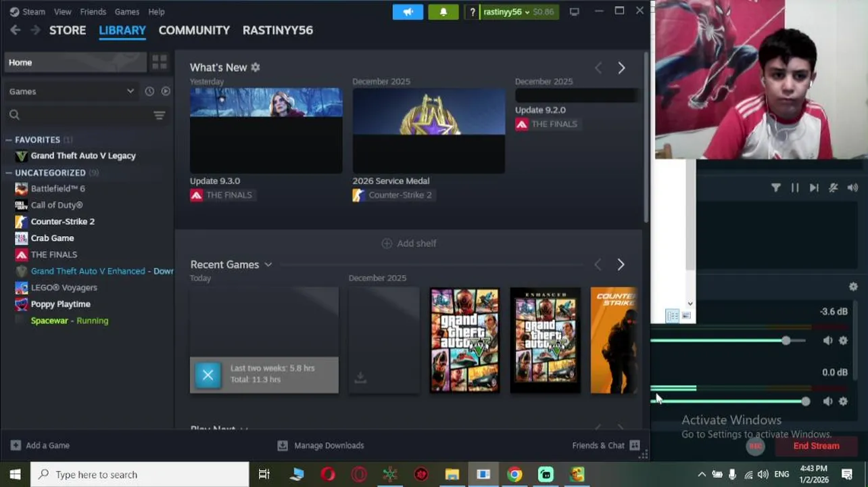This screenshot has height=487, width=868.
Task: Launch Google Chrome from the taskbar
Action: tap(514, 474)
